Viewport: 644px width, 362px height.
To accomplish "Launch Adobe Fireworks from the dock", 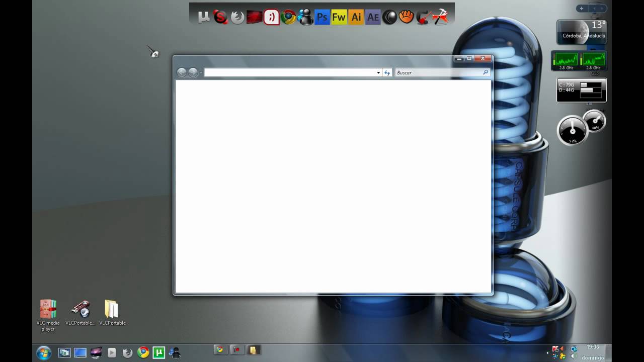I will click(339, 18).
